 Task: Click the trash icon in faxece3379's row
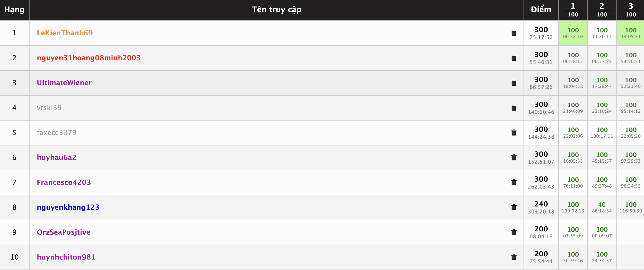tap(514, 133)
